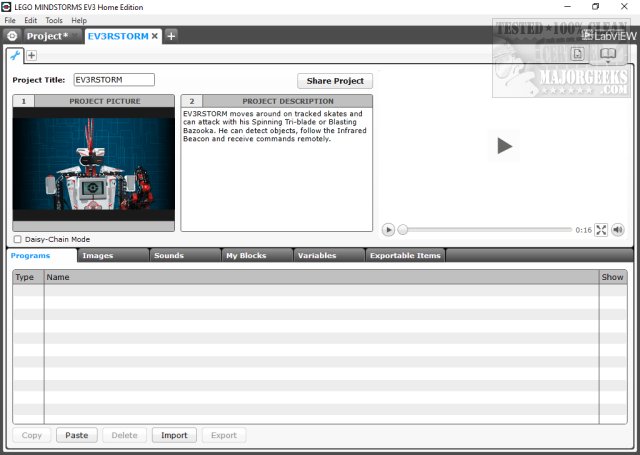Click the Type column header
Viewport: 640px width, 455px height.
pyautogui.click(x=28, y=277)
